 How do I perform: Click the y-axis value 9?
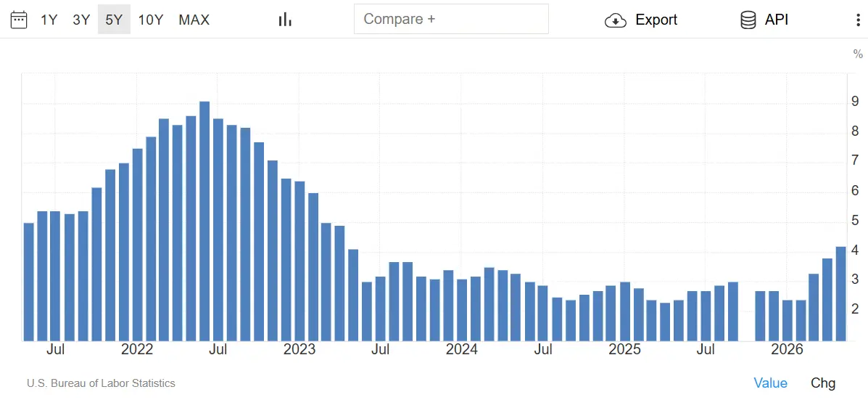pyautogui.click(x=855, y=102)
